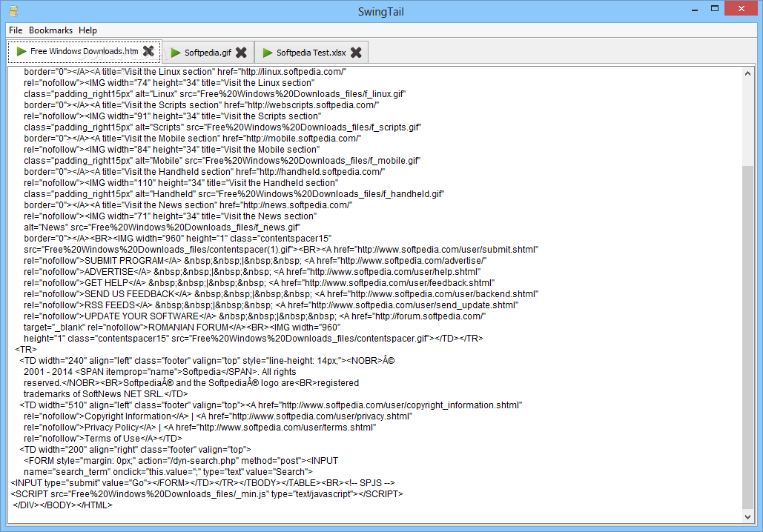Image resolution: width=763 pixels, height=532 pixels.
Task: Click the line containing 'RSS FEEDS'
Action: click(271, 305)
